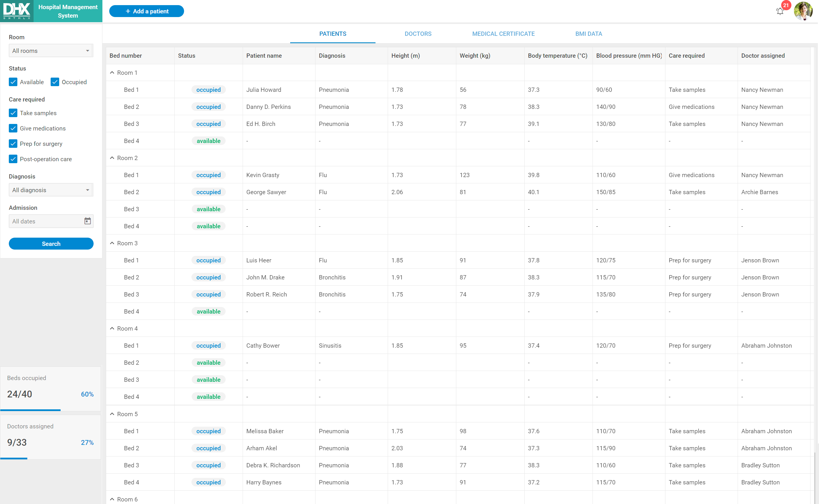Uncheck the Occupied status checkbox
Screen dimensions: 819x504
55,82
